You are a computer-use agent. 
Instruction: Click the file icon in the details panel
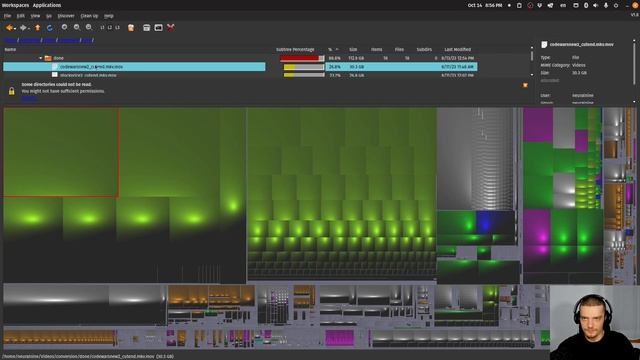tap(544, 44)
